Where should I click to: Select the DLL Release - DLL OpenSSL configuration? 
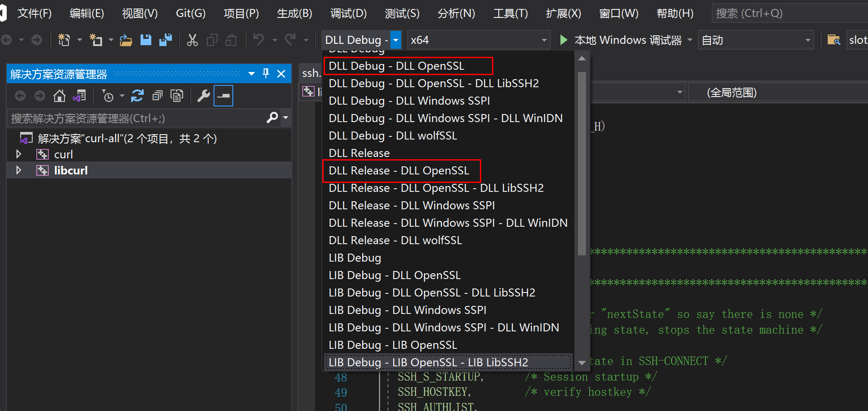(x=398, y=170)
